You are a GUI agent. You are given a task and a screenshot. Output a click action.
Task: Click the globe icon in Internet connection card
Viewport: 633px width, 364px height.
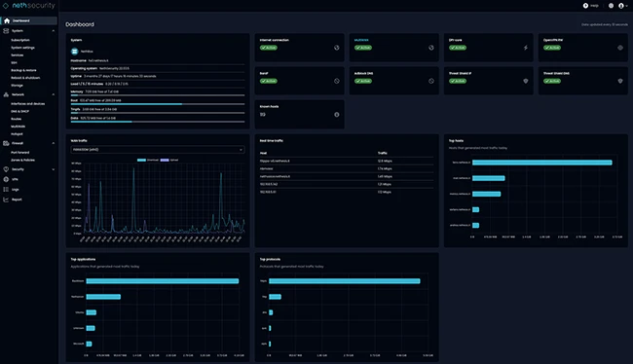[337, 48]
